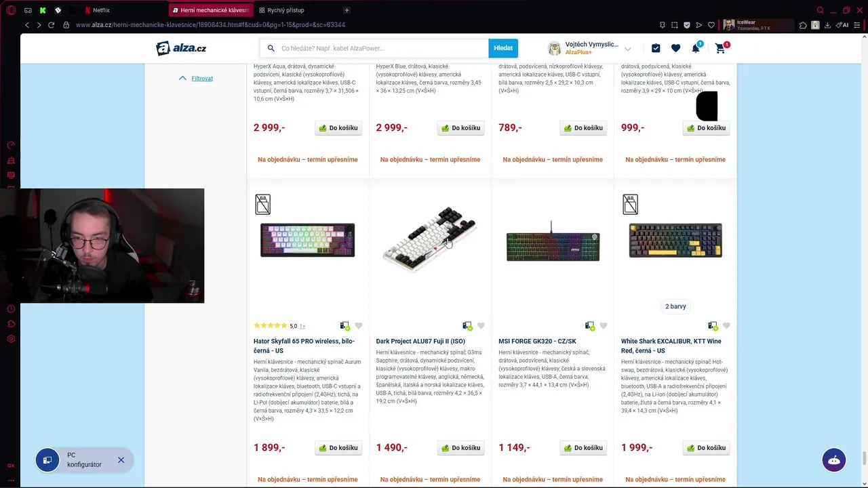This screenshot has height=488, width=868.
Task: Switch to the Netflix tab
Action: 97,10
